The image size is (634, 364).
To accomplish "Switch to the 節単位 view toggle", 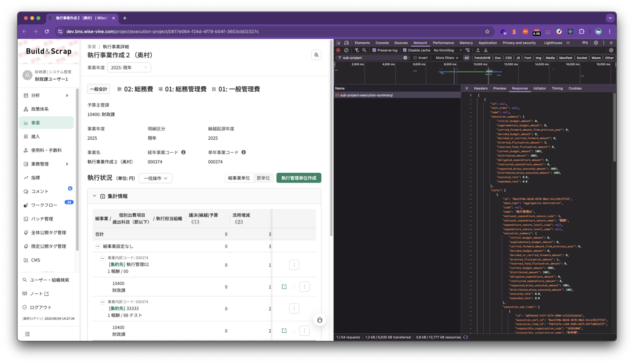I will (x=263, y=178).
